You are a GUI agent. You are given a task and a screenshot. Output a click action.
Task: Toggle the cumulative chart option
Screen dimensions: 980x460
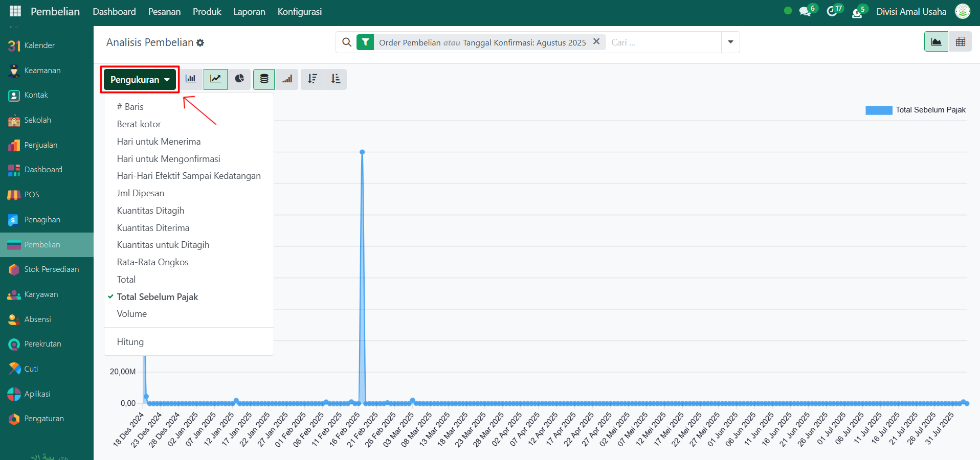(287, 79)
